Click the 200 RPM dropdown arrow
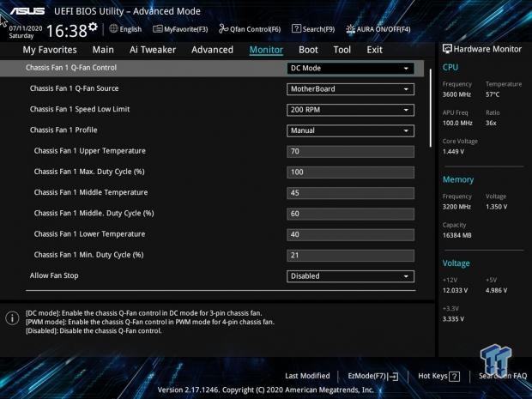The height and width of the screenshot is (399, 532). 406,110
